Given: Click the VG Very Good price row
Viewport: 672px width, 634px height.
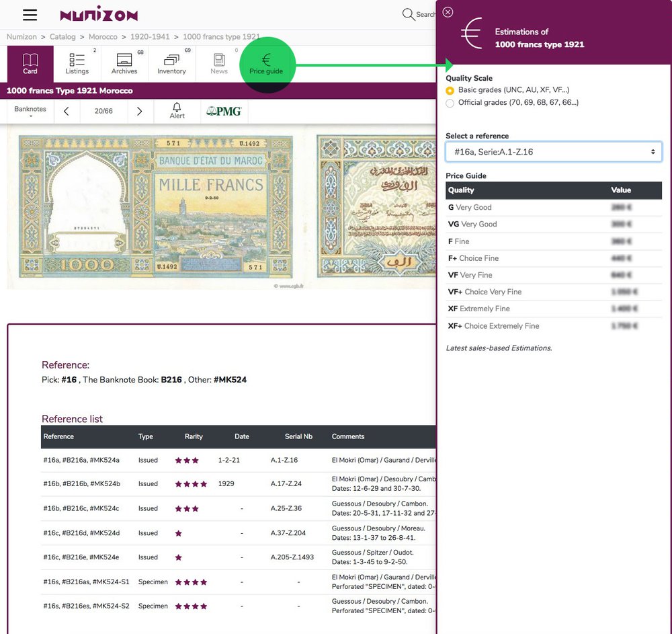Looking at the screenshot, I should point(554,224).
